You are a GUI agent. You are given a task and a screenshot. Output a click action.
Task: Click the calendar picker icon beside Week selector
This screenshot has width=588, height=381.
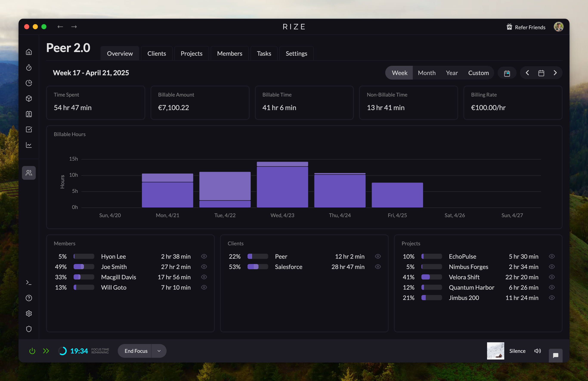coord(507,72)
